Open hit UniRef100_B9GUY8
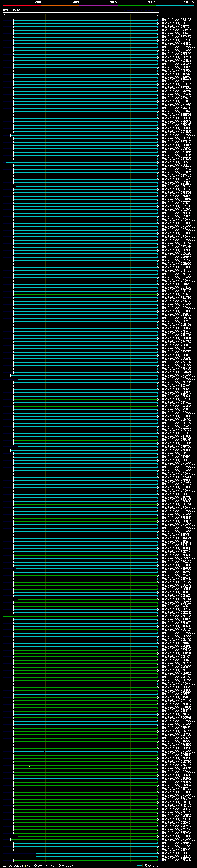197x868 pixels. (x=177, y=67)
